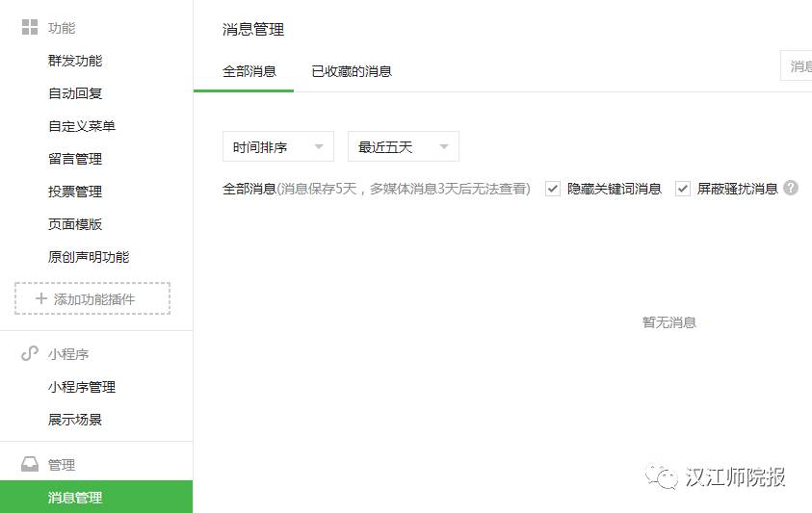Toggle the 隐藏关键词消息 checkbox
812x513 pixels.
click(x=553, y=189)
